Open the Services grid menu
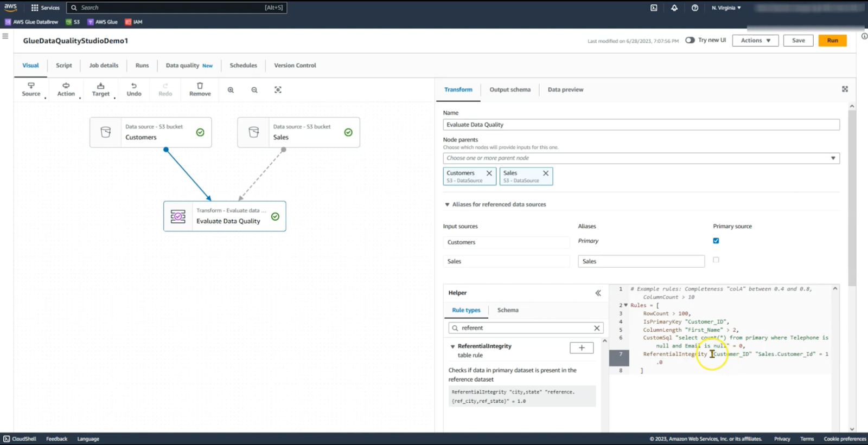The image size is (868, 445). (x=46, y=8)
